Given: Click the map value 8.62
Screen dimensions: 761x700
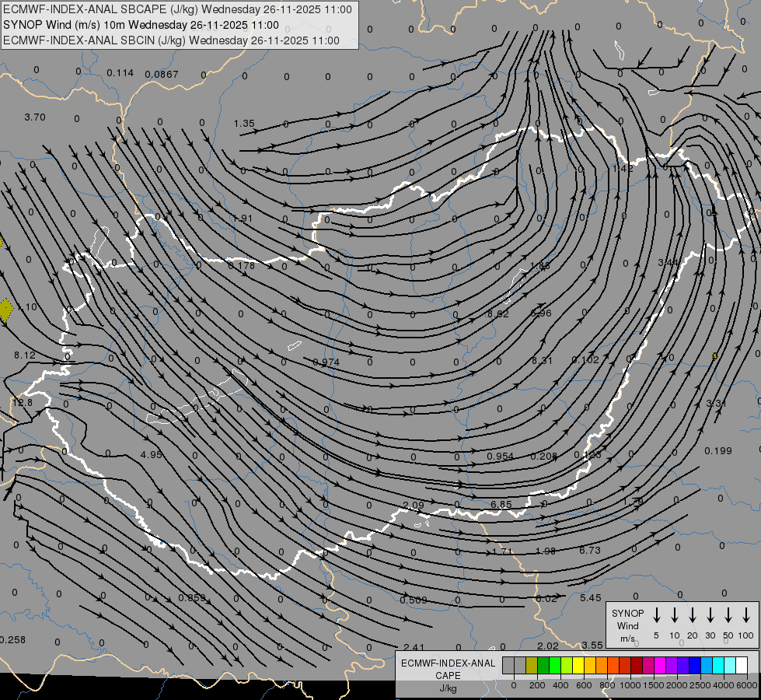Looking at the screenshot, I should [x=498, y=313].
